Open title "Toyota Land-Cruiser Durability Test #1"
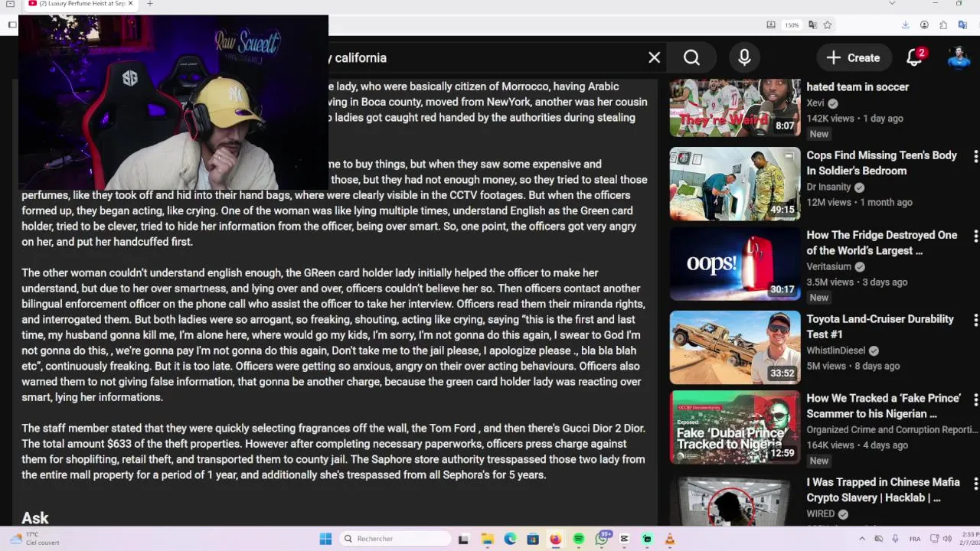Viewport: 980px width, 551px height. 880,327
